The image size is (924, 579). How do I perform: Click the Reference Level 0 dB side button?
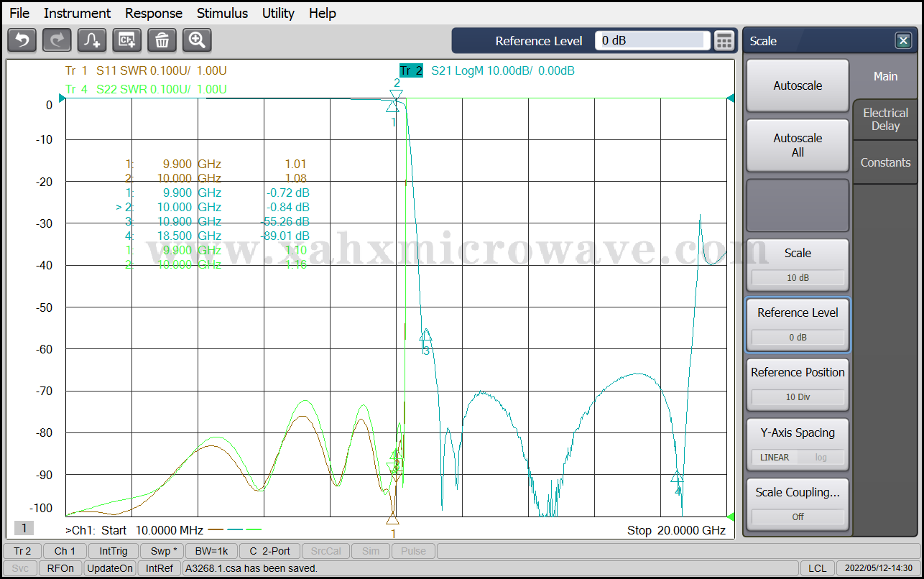[x=798, y=325]
